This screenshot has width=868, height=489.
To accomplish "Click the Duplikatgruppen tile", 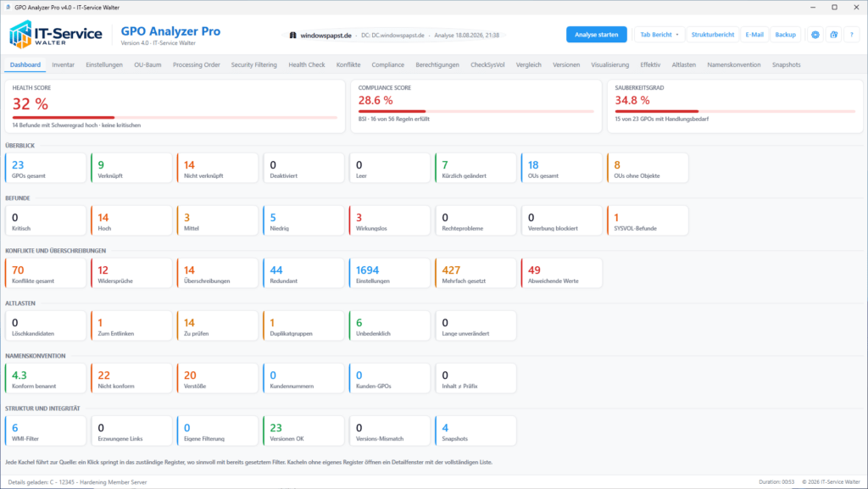I will pyautogui.click(x=303, y=325).
